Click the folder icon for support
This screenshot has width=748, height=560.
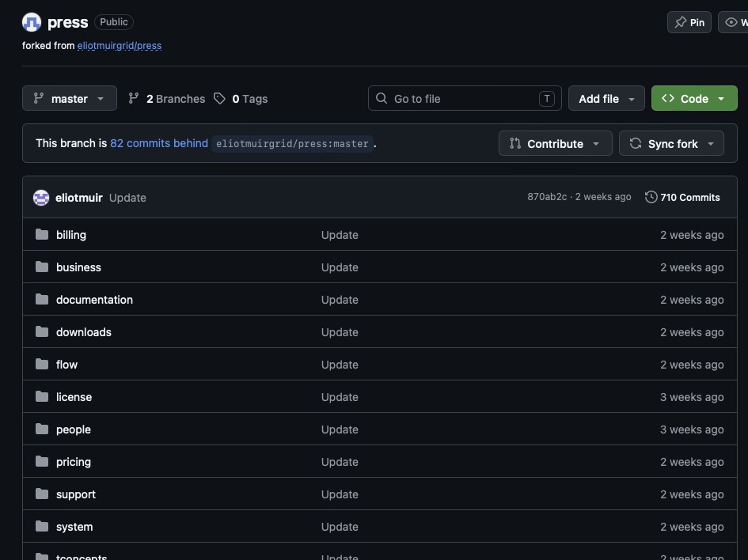tap(42, 494)
